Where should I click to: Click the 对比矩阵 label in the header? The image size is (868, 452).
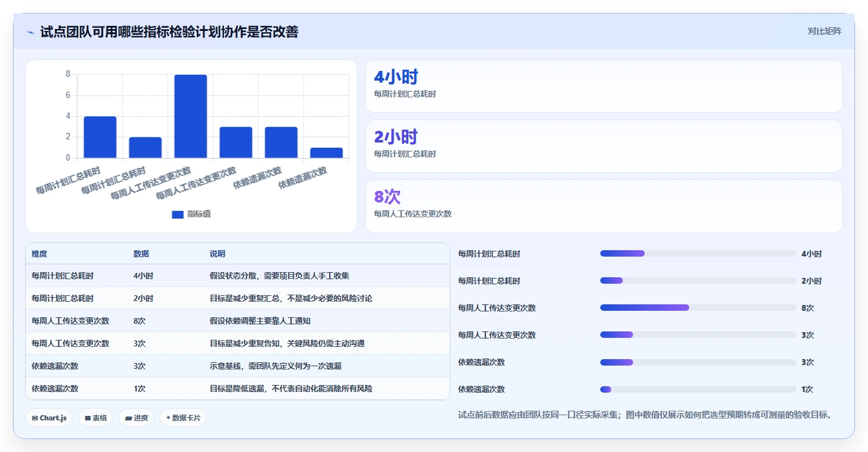pyautogui.click(x=824, y=31)
